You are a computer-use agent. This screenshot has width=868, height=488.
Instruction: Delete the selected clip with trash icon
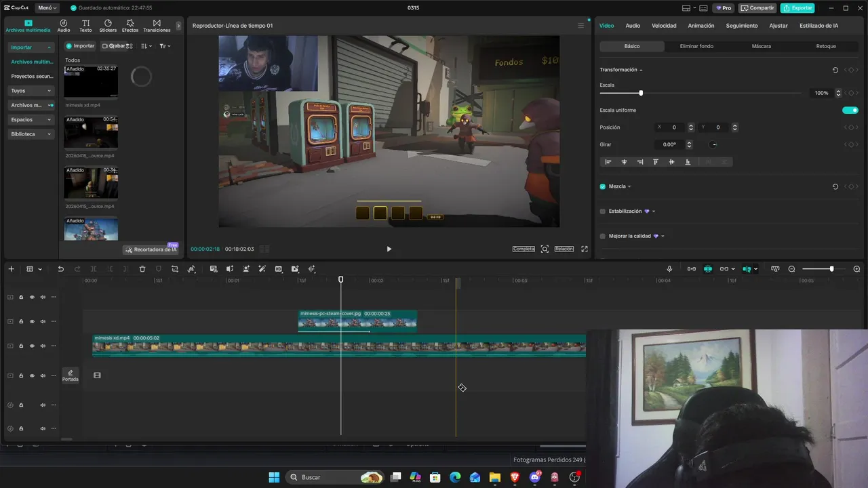[x=142, y=269]
